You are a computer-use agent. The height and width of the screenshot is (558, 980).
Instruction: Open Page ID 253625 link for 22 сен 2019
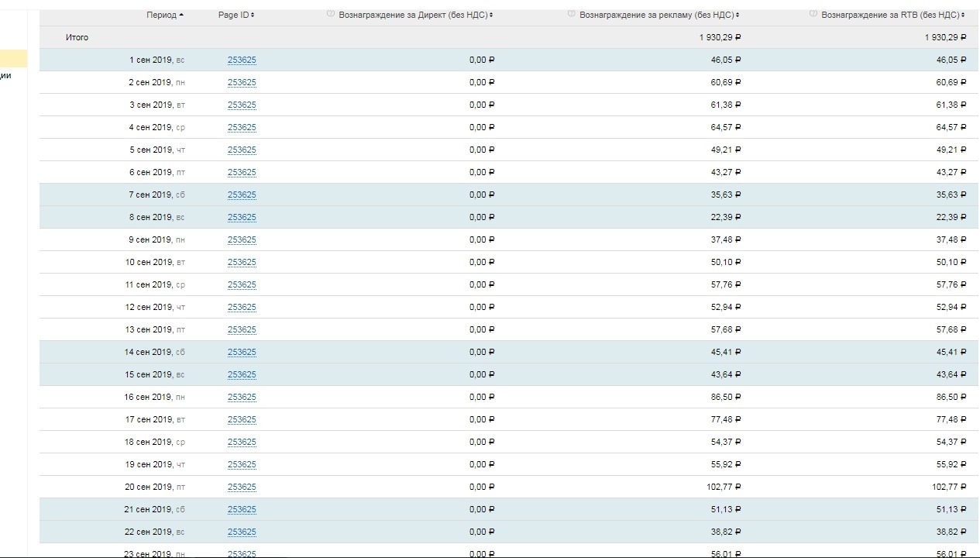(242, 532)
